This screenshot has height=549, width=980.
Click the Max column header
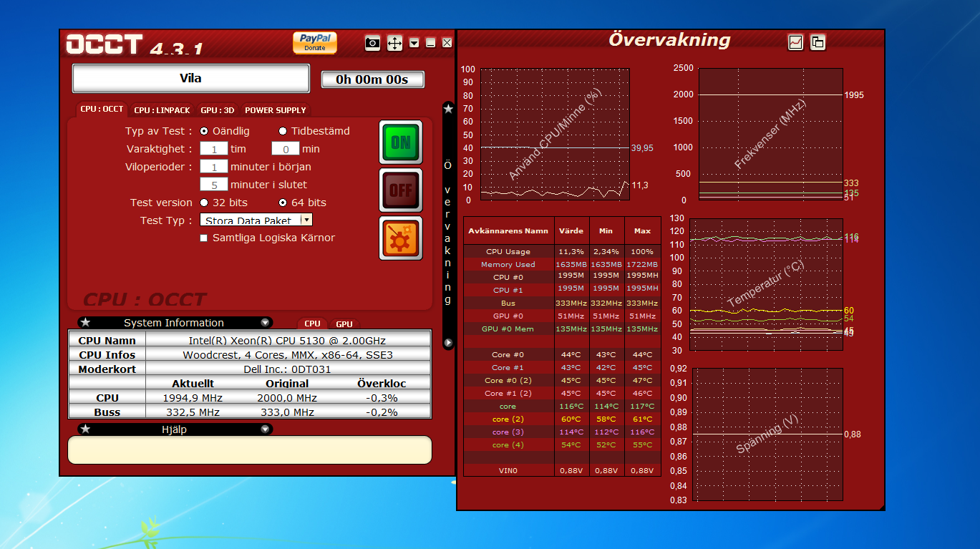(x=643, y=230)
